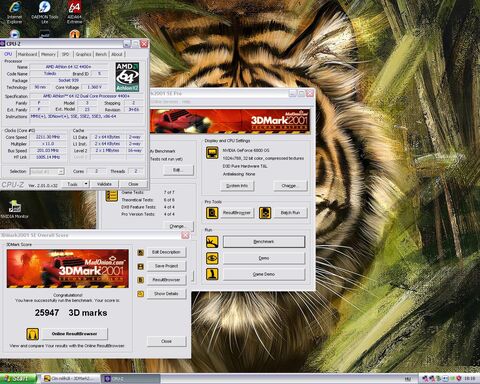Click the icon next to ResultBrowser in score window

141,280
